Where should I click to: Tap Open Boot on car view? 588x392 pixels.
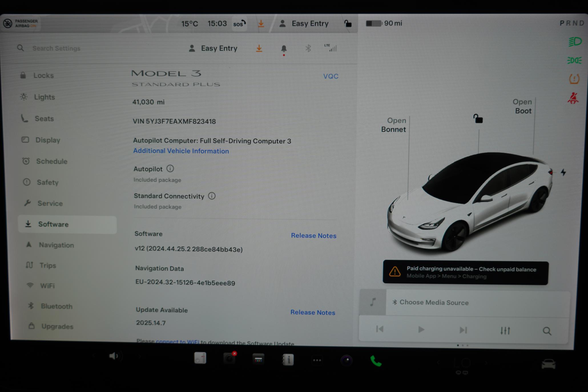pos(522,106)
